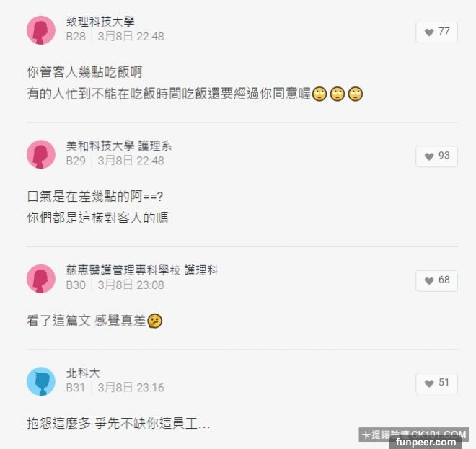Select floor label B29
The width and height of the screenshot is (476, 449).
pyautogui.click(x=76, y=161)
